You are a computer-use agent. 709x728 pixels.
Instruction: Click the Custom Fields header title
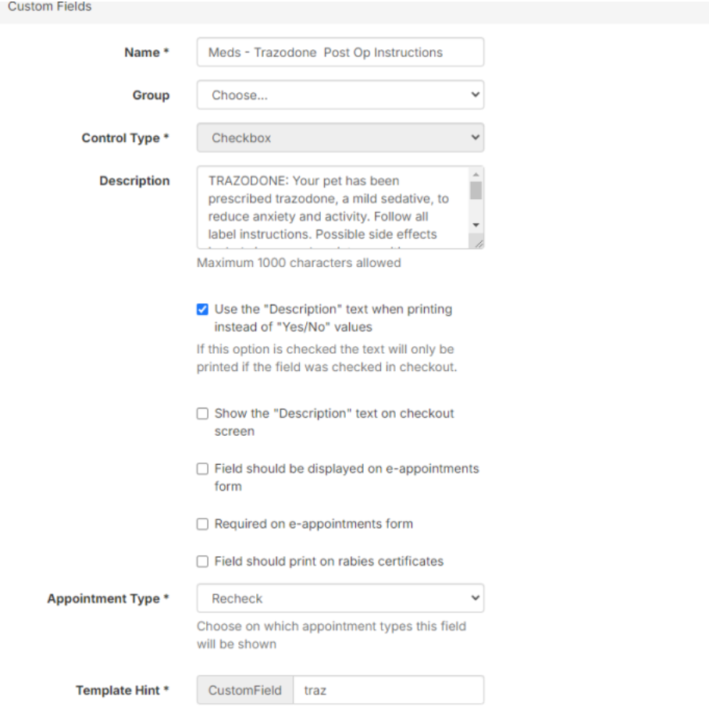point(49,7)
